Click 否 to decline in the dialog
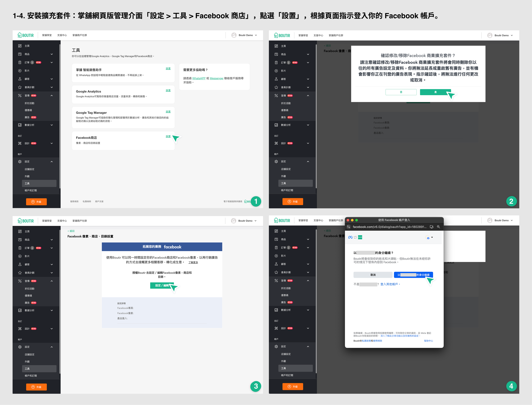 (x=401, y=92)
